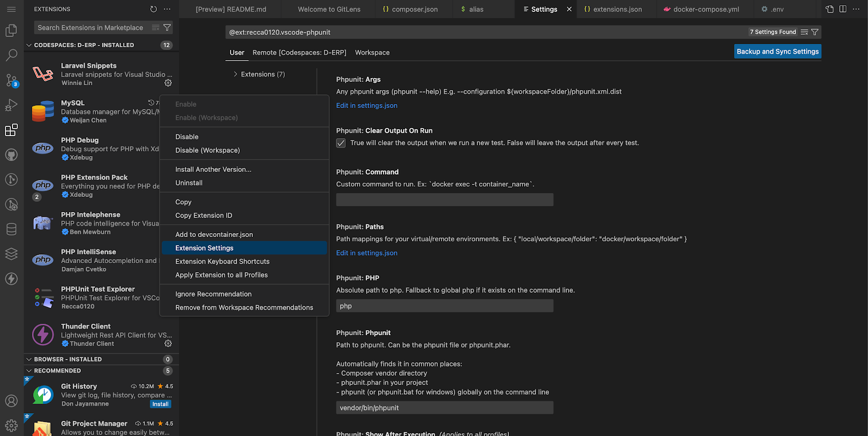This screenshot has width=868, height=436.
Task: Open the Accounts icon in activity bar
Action: (x=11, y=401)
